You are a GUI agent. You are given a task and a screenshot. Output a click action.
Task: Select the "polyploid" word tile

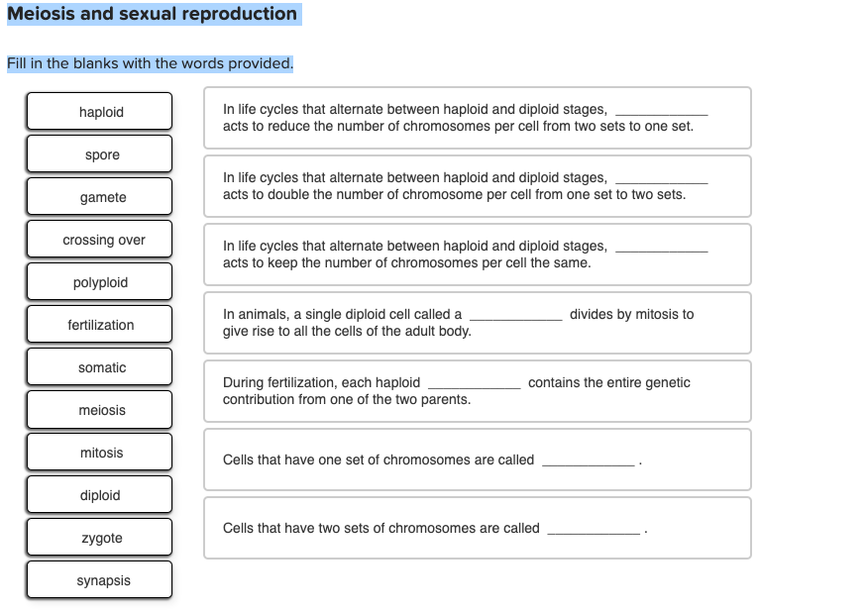(99, 281)
